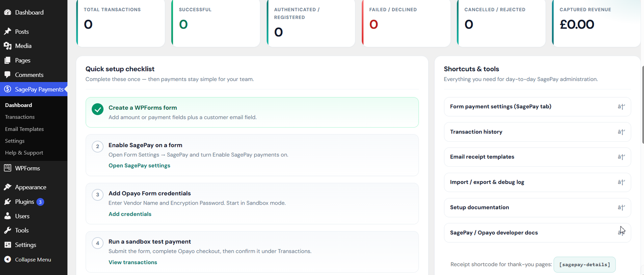Open the Setup documentation shortcut
Viewport: 644px width, 275px height.
(x=537, y=207)
